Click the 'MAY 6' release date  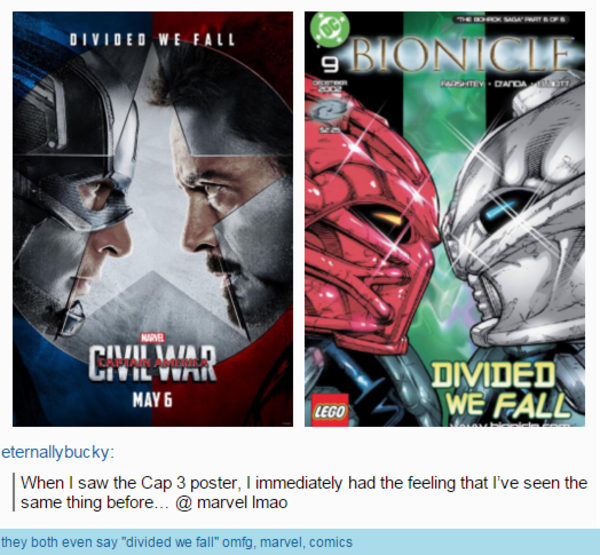(153, 400)
